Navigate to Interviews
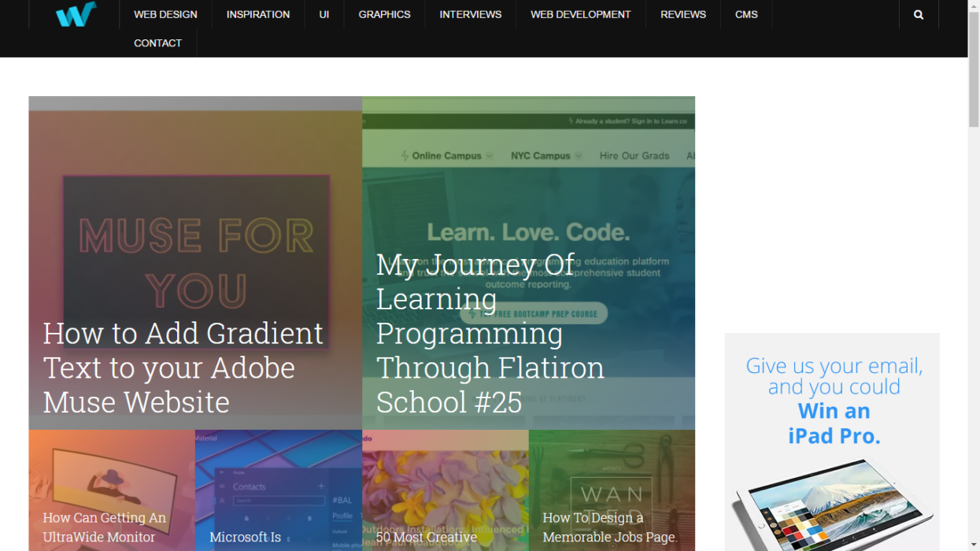980x551 pixels. click(x=471, y=14)
